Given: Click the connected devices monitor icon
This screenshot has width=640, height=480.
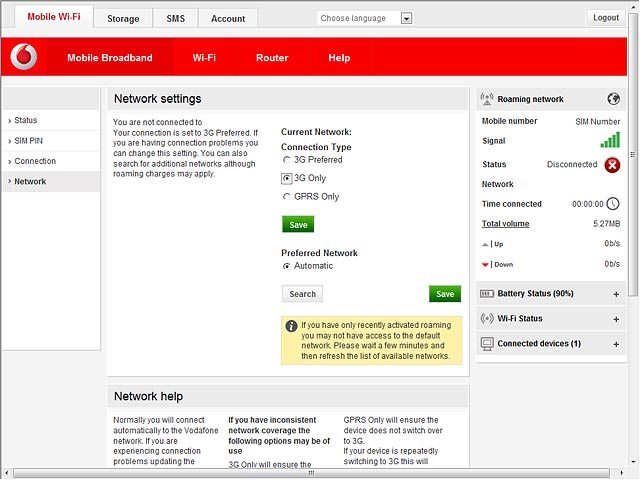Looking at the screenshot, I should 487,344.
